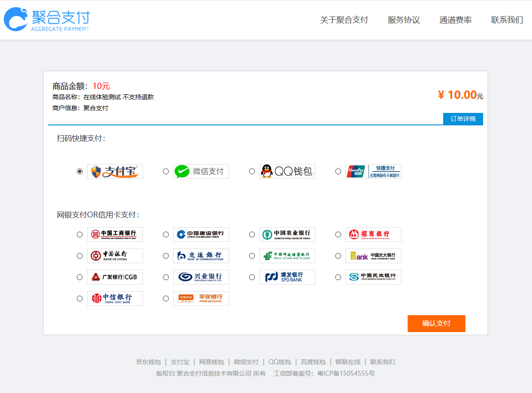Click the 中国民生银行 logo tile
Viewport: 532px width, 393px height.
tap(373, 277)
